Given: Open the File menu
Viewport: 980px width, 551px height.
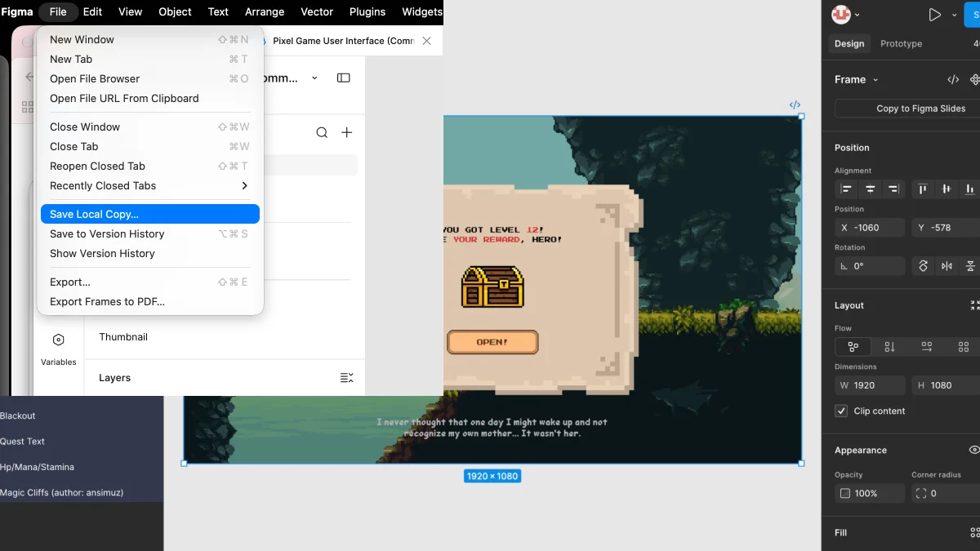Looking at the screenshot, I should pos(58,11).
